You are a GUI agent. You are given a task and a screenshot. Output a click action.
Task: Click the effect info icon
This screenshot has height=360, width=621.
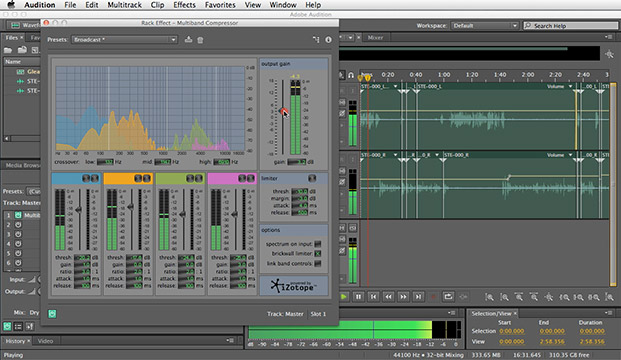point(328,40)
